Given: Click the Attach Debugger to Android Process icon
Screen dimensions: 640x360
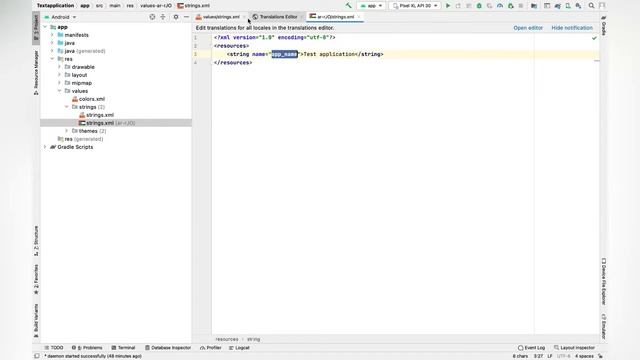Looking at the screenshot, I should point(510,6).
